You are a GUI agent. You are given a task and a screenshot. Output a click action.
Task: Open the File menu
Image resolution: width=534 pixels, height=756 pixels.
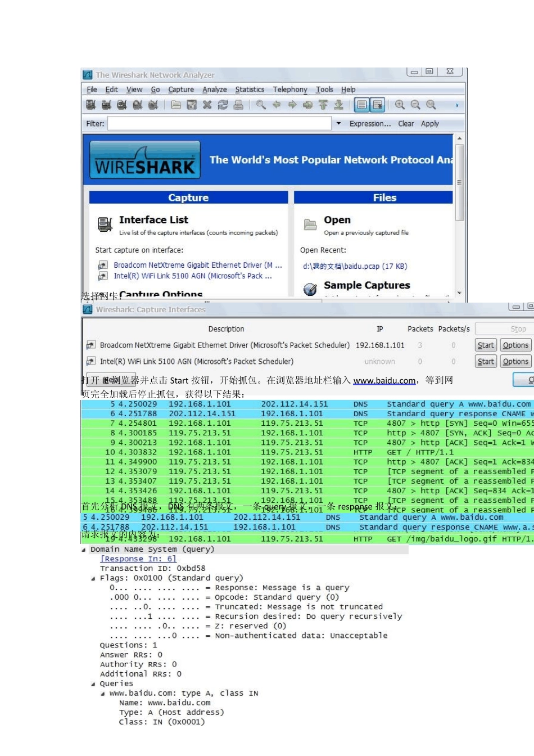point(92,89)
